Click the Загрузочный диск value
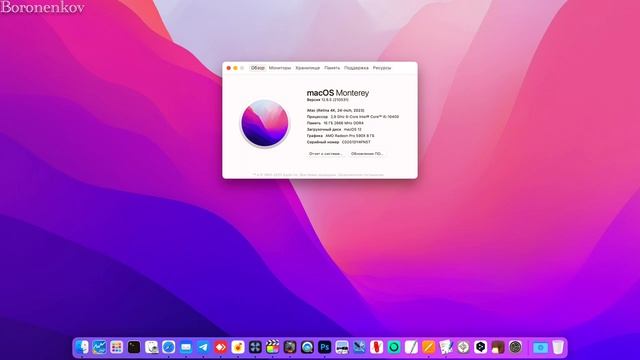Viewport: 640px width, 360px height. (353, 129)
